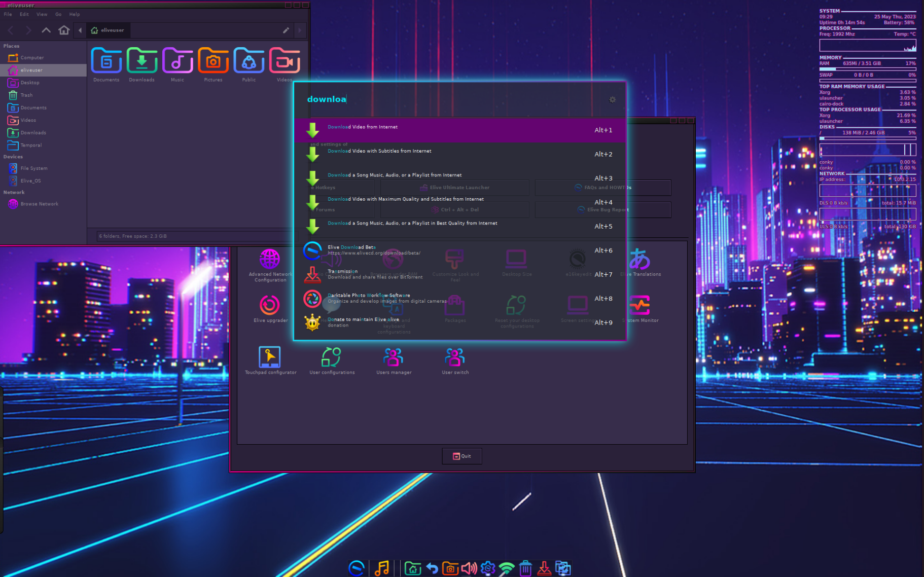
Task: Select 'Download Video from Internet' result
Action: tap(460, 130)
